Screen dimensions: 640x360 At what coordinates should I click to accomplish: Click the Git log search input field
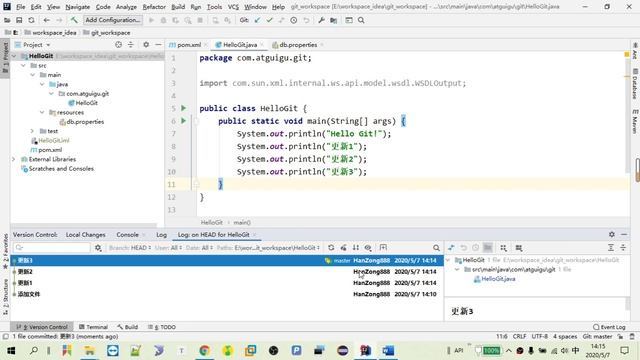[52, 247]
